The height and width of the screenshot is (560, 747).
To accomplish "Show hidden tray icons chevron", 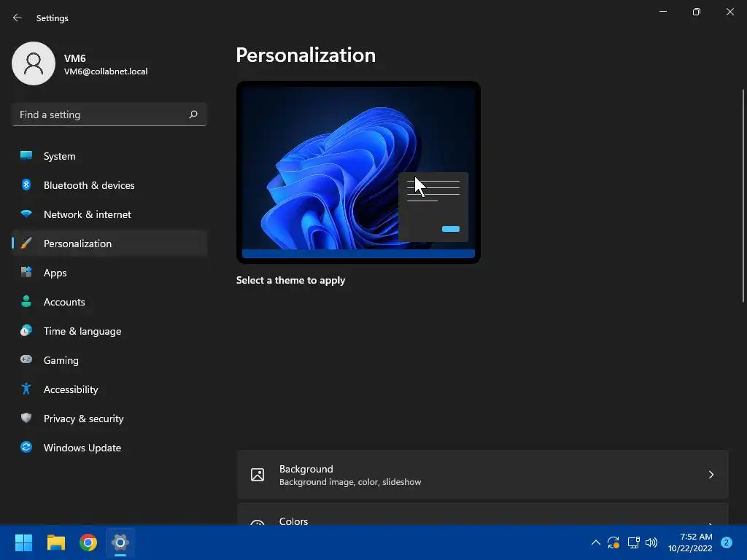I will tap(595, 542).
